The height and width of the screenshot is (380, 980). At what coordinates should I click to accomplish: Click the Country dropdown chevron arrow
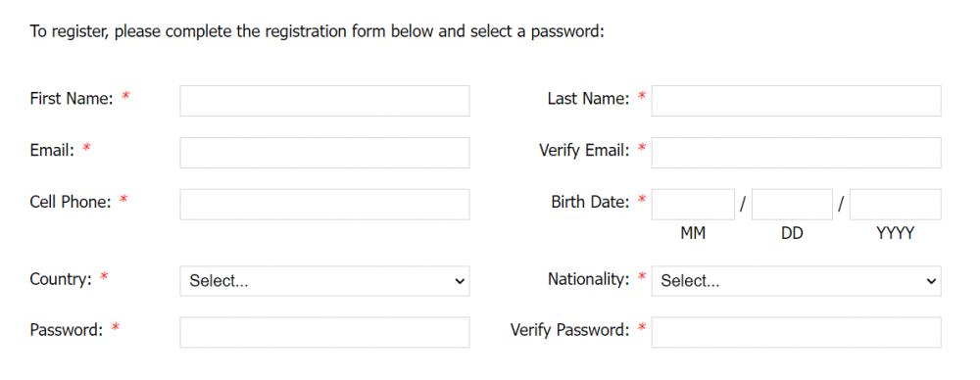(x=460, y=281)
